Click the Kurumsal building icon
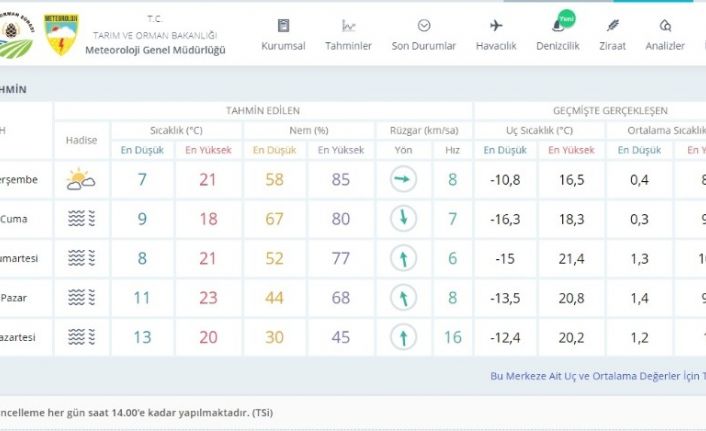 pos(283,25)
